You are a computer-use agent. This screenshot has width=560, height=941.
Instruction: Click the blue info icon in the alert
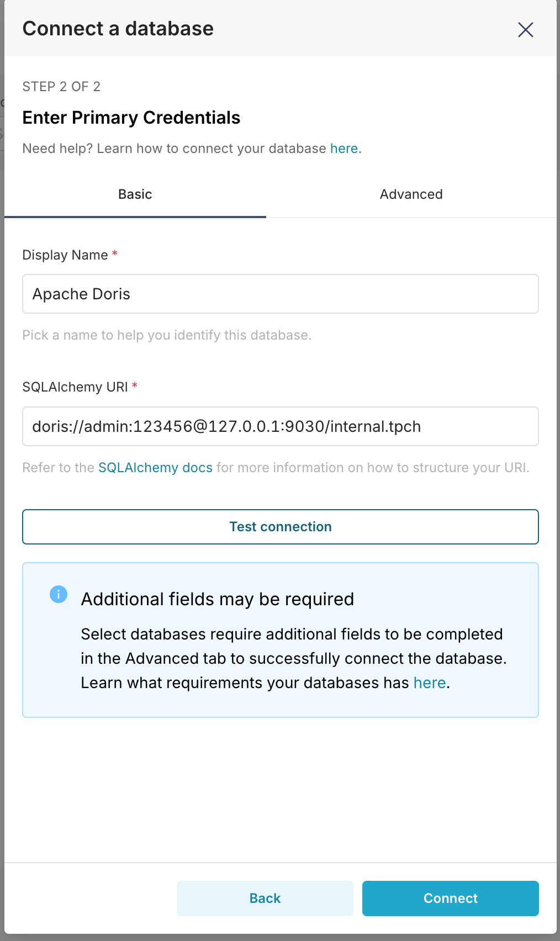pos(59,595)
